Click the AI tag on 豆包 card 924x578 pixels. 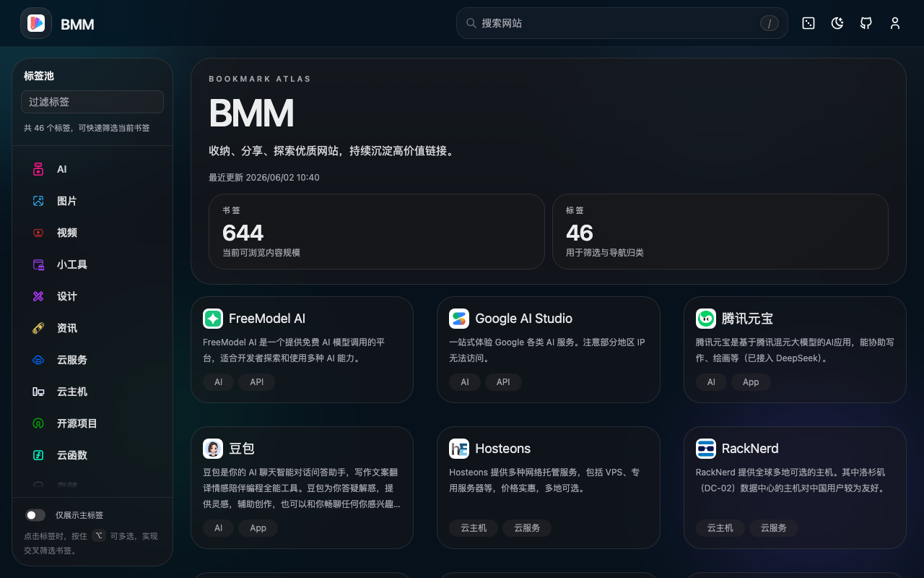(218, 528)
